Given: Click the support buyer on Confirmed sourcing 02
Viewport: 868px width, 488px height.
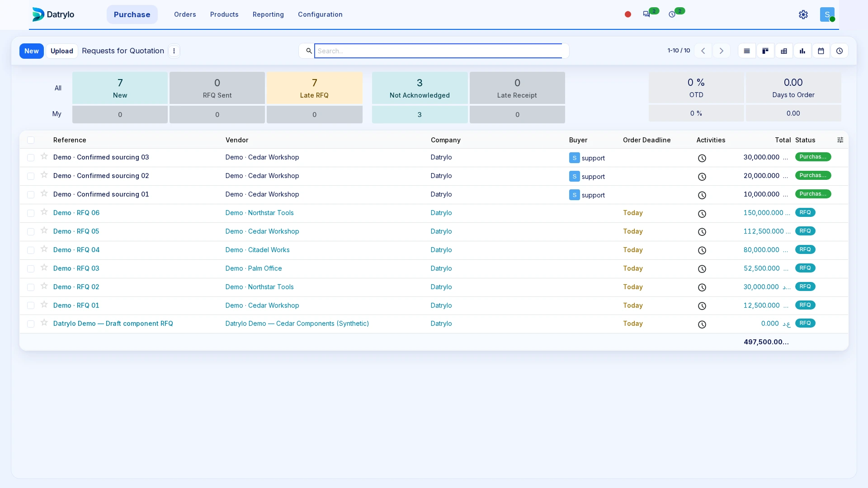Looking at the screenshot, I should click(587, 177).
